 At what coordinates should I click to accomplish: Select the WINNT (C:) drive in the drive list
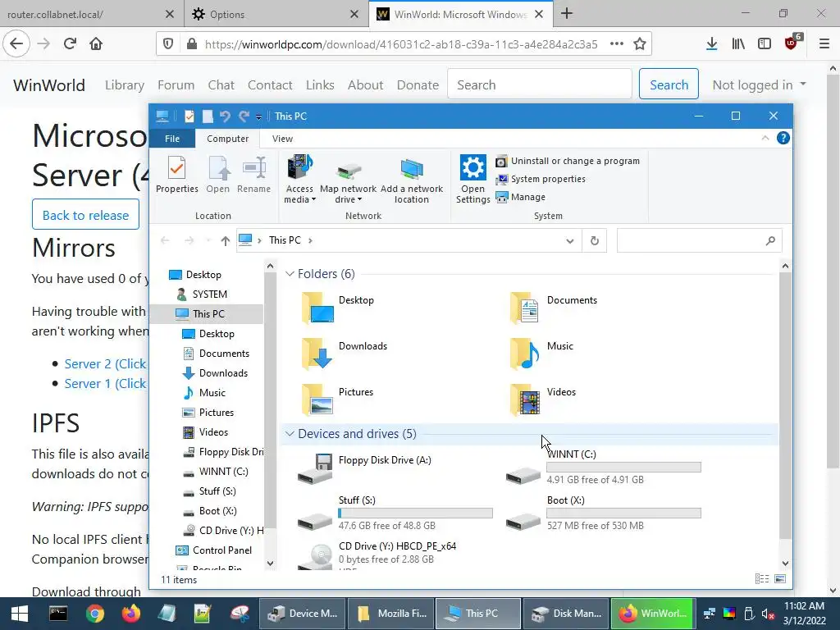[x=603, y=468]
